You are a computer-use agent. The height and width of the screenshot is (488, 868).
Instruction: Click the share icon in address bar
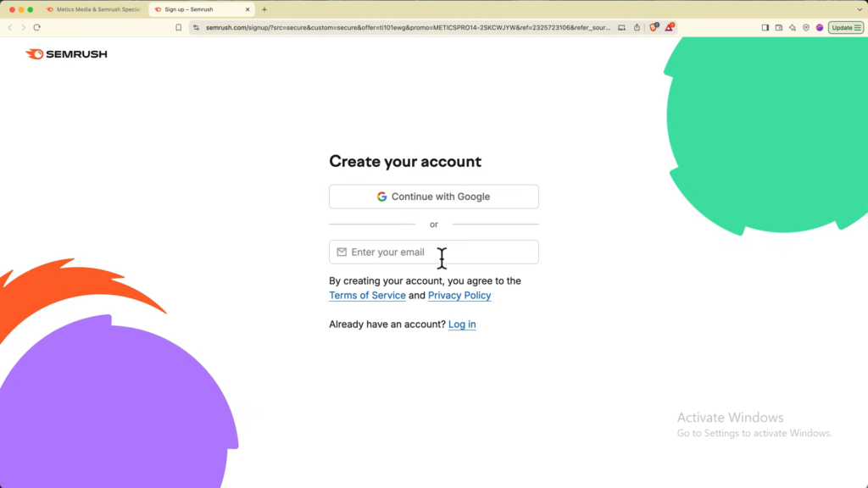click(637, 27)
